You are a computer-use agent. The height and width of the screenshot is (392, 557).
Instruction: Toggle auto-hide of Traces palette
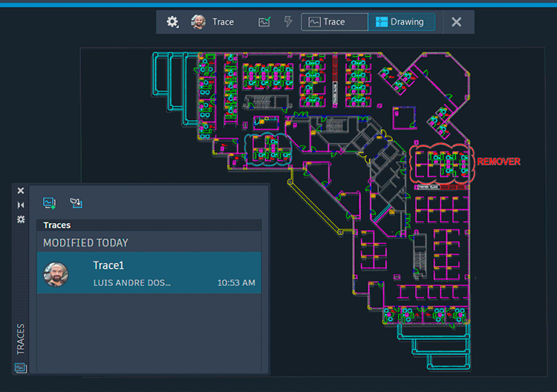point(21,205)
